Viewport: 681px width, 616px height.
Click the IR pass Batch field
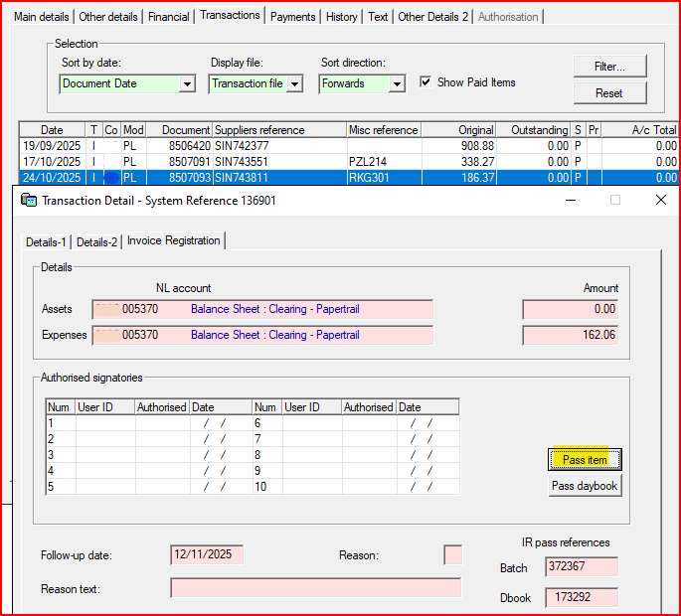581,567
